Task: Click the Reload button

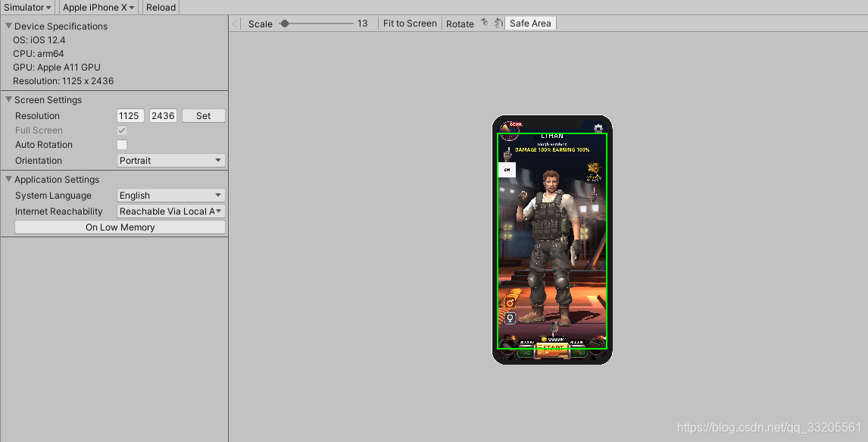Action: click(161, 7)
